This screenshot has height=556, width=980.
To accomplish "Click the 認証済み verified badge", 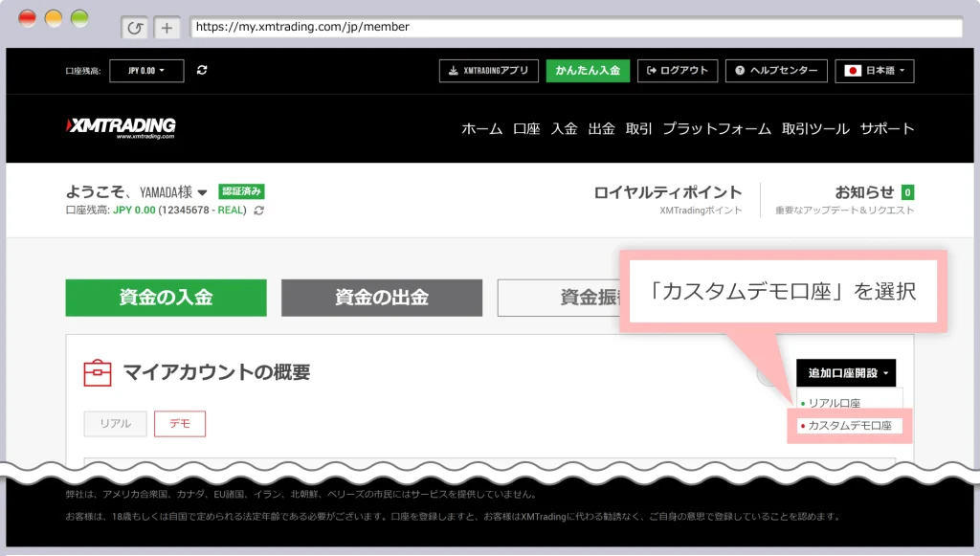I will pos(241,191).
